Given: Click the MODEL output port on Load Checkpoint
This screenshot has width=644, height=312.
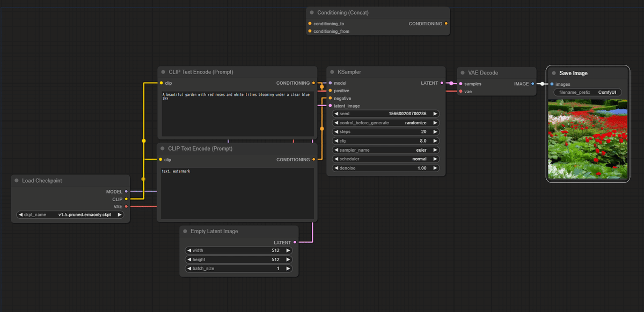Looking at the screenshot, I should pyautogui.click(x=126, y=191).
